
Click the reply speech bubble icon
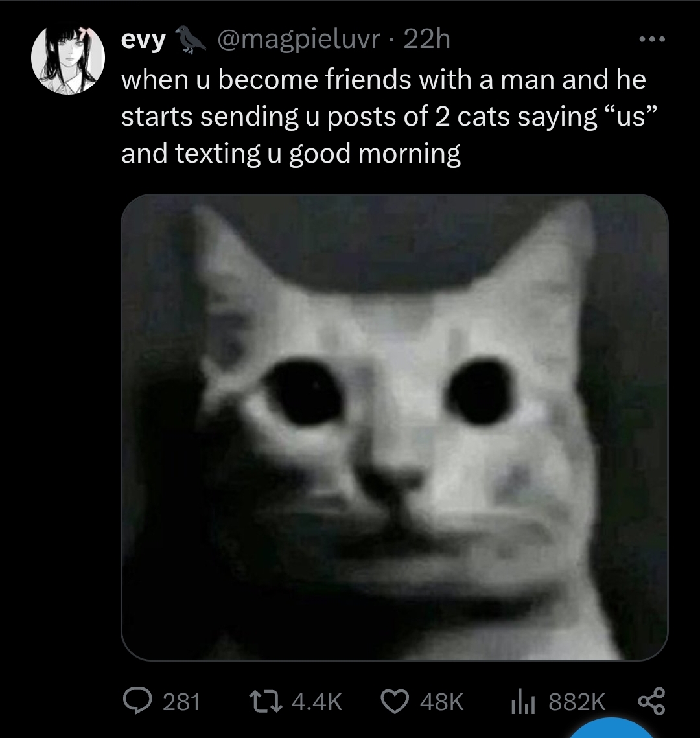click(x=137, y=701)
